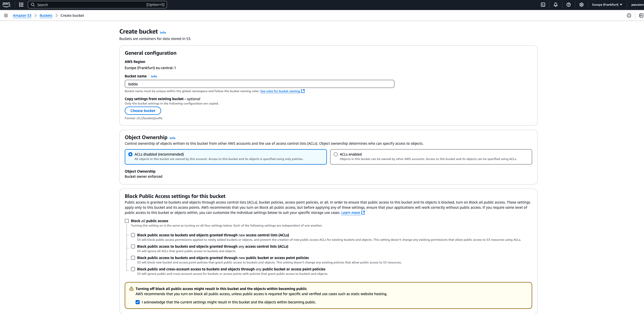Click external link icon beside Learn more
The height and width of the screenshot is (314, 644).
pos(363,213)
